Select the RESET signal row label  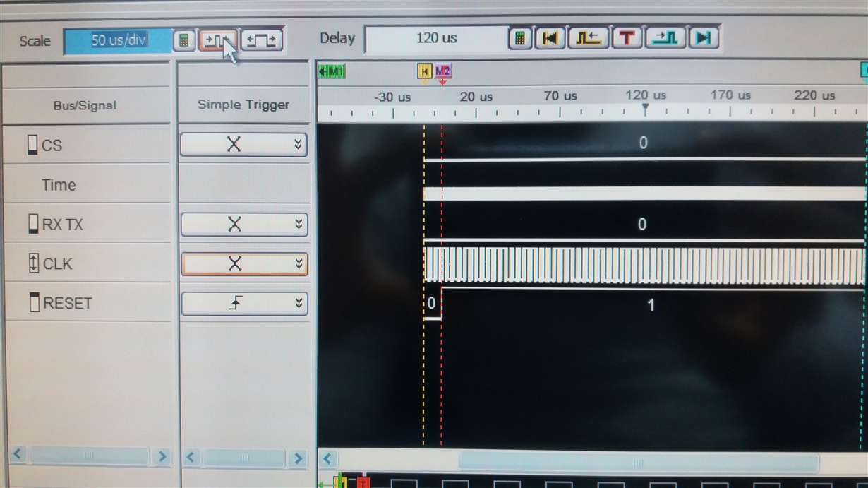pyautogui.click(x=68, y=304)
